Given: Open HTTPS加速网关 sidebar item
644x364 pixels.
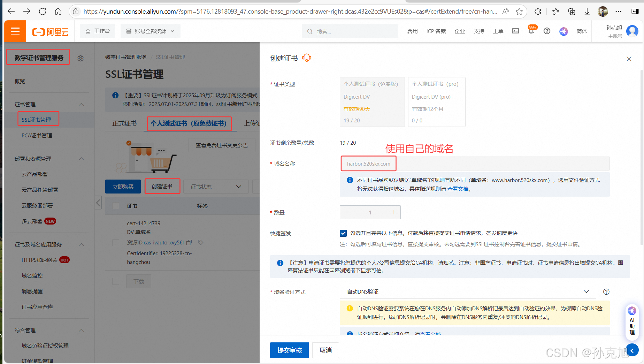Looking at the screenshot, I should point(39,260).
